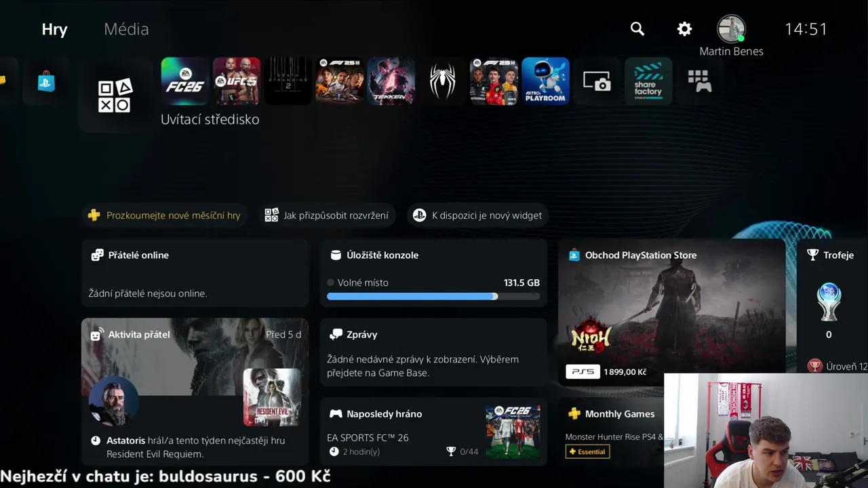Open the Přátelé online widget

195,274
